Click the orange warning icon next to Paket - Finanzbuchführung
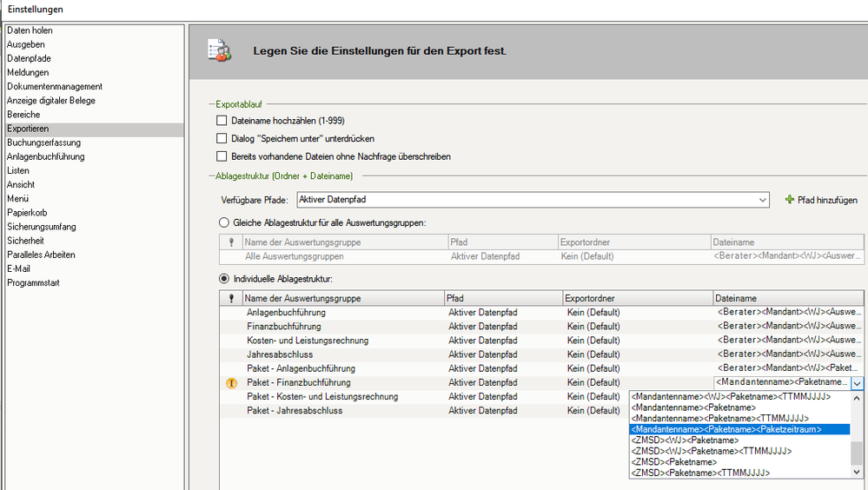Viewport: 868px width, 490px height. pos(231,382)
